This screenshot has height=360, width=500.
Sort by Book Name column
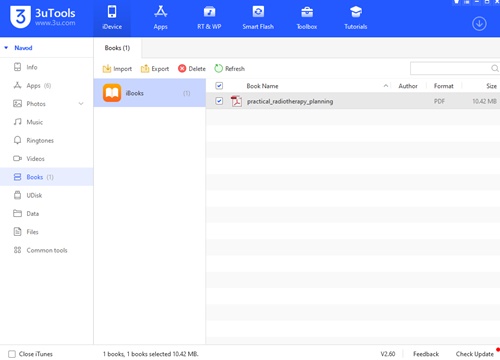(x=262, y=86)
